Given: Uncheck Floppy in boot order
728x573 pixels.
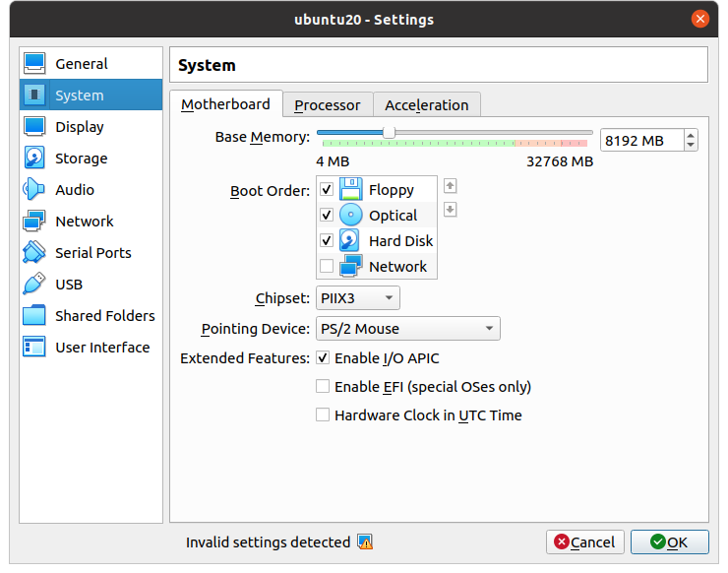Looking at the screenshot, I should pyautogui.click(x=327, y=189).
